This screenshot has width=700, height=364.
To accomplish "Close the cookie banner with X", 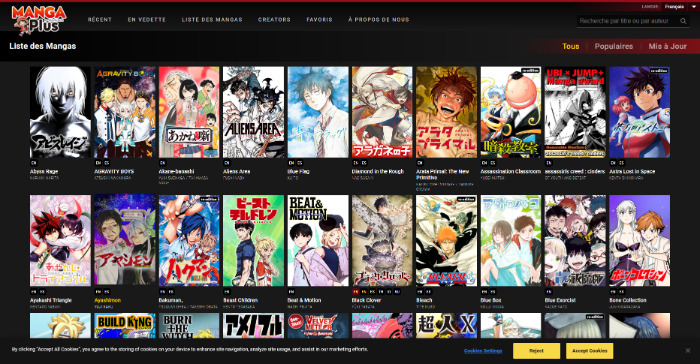I will click(x=688, y=351).
